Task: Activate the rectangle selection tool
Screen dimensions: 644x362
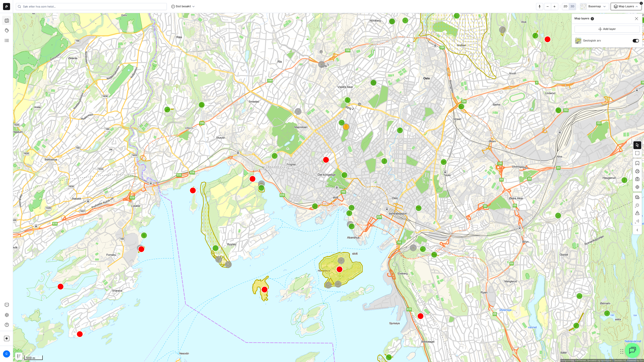Action: [637, 153]
